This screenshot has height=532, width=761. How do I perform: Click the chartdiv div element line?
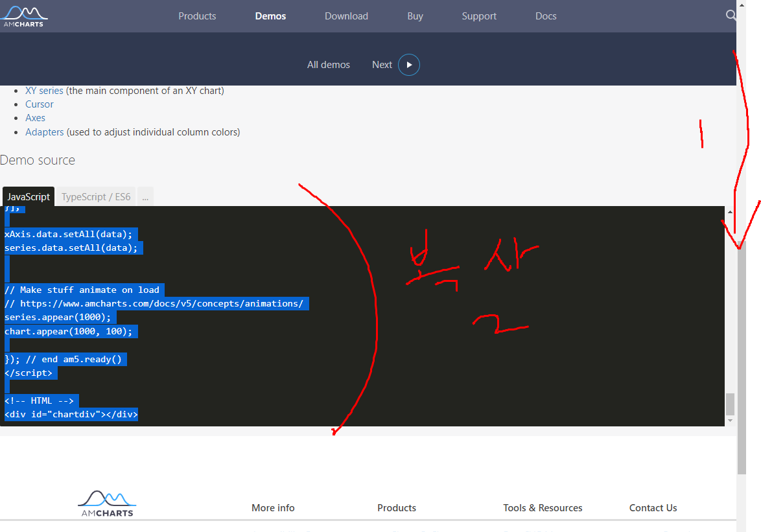coord(71,414)
